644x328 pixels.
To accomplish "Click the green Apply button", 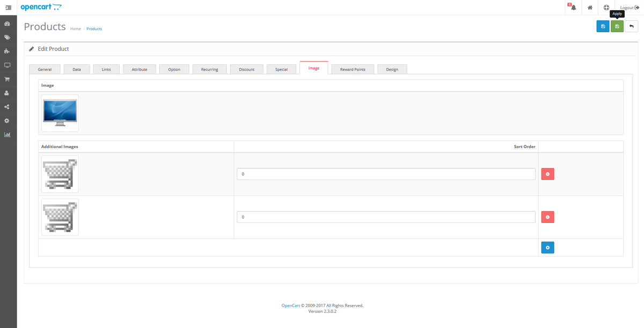I will click(x=617, y=26).
